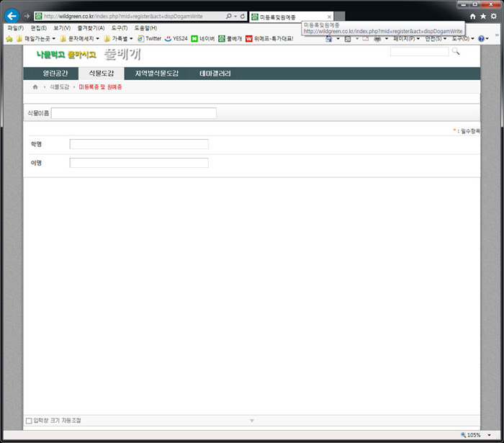Viewport: 504px width, 443px height.
Task: Open IE tools gear icon
Action: coord(493,16)
